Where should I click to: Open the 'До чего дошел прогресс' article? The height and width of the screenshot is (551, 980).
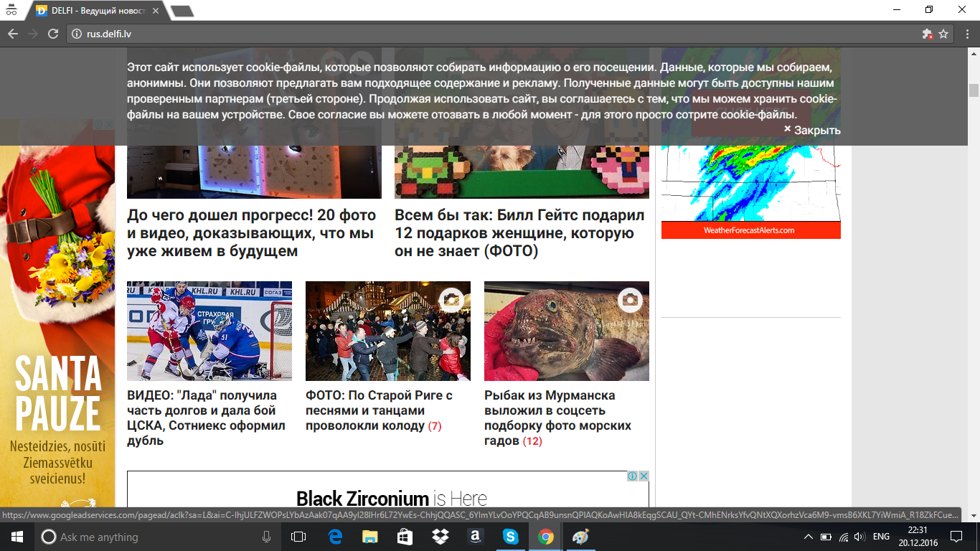(x=252, y=233)
